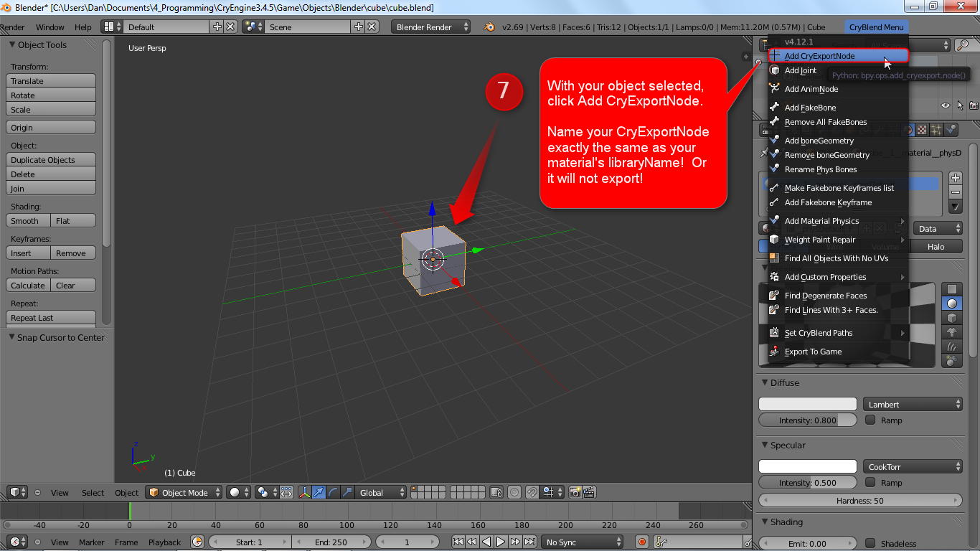Click add material slot plus button
This screenshot has height=551, width=980.
coord(956,178)
